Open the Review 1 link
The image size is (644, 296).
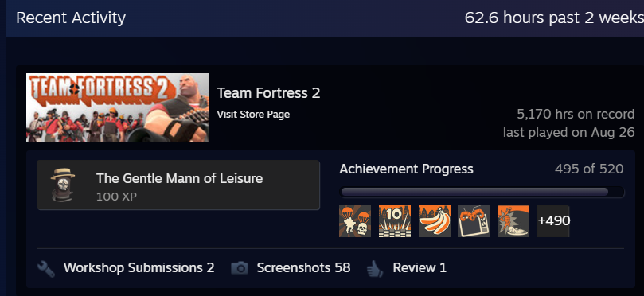point(420,267)
